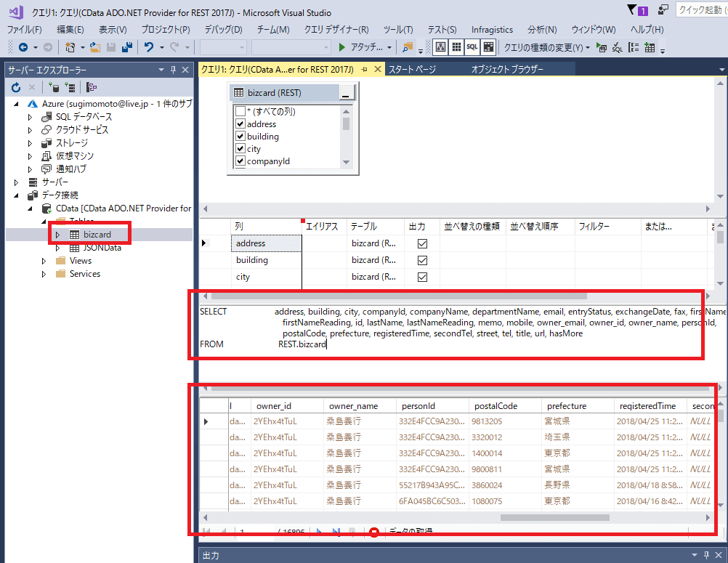
Task: Toggle the Diagram pane toolbar button
Action: (x=440, y=47)
